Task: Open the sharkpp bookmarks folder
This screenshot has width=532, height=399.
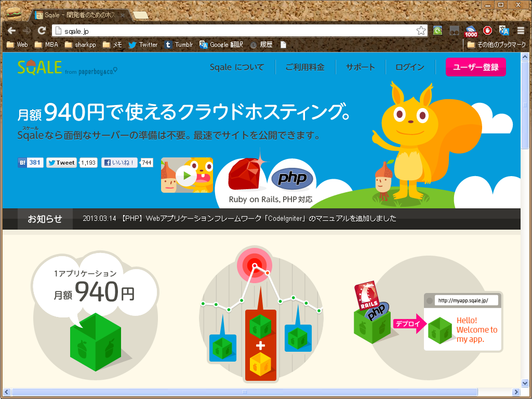Action: [x=81, y=45]
